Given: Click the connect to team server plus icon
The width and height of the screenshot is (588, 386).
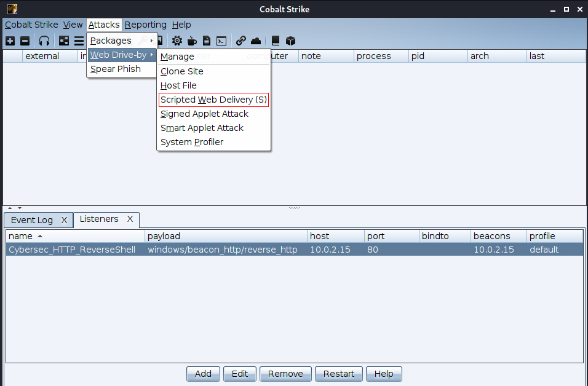Looking at the screenshot, I should [x=10, y=41].
